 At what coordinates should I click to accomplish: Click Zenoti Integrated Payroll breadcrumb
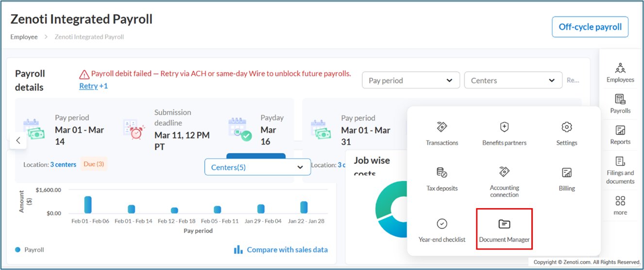pyautogui.click(x=89, y=36)
